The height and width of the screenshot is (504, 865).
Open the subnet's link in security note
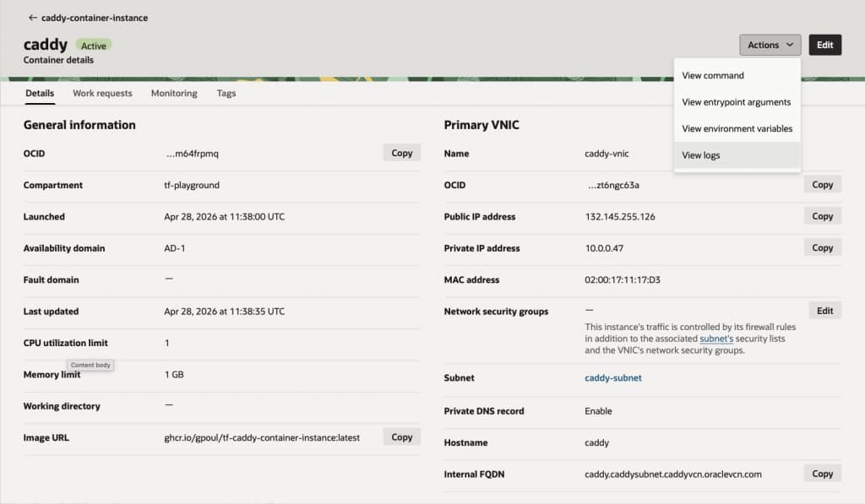(x=716, y=339)
